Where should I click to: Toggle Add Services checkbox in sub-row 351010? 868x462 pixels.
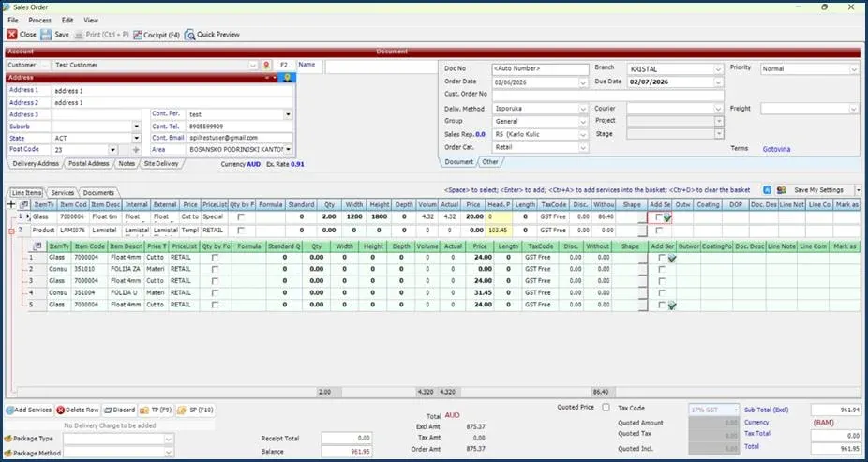click(x=662, y=270)
